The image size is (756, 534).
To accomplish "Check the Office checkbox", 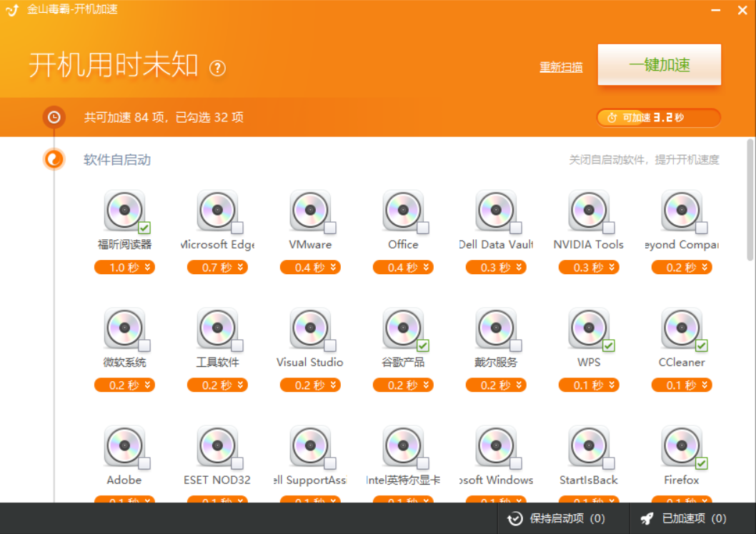I will tap(423, 228).
